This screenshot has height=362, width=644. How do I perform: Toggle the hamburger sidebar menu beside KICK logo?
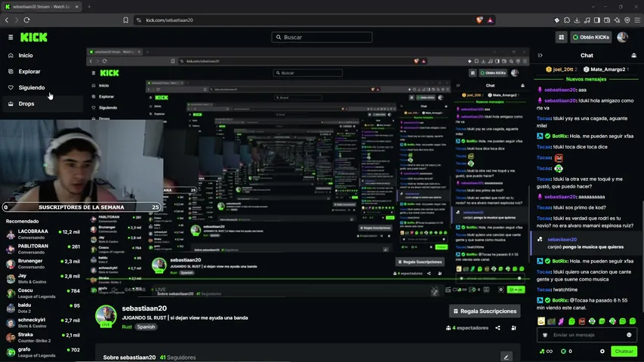(11, 38)
